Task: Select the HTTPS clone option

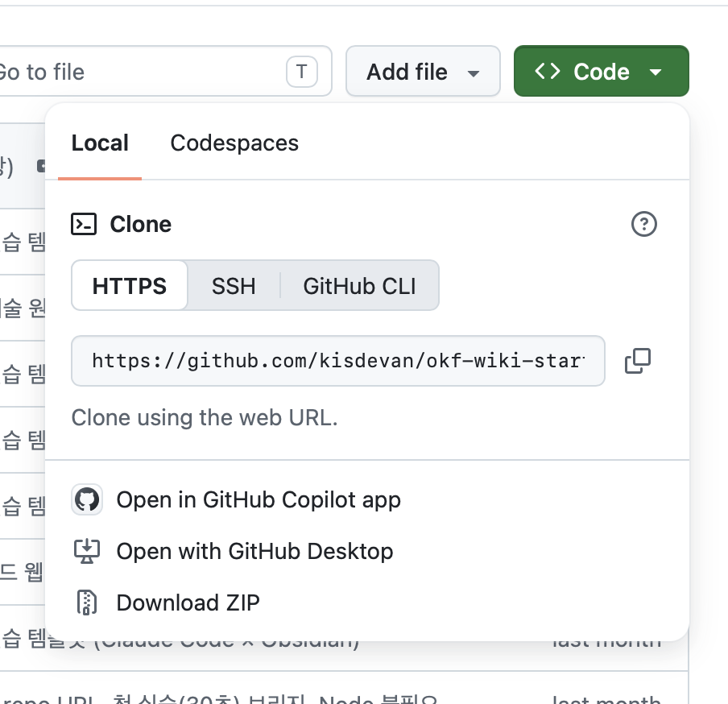Action: tap(130, 286)
